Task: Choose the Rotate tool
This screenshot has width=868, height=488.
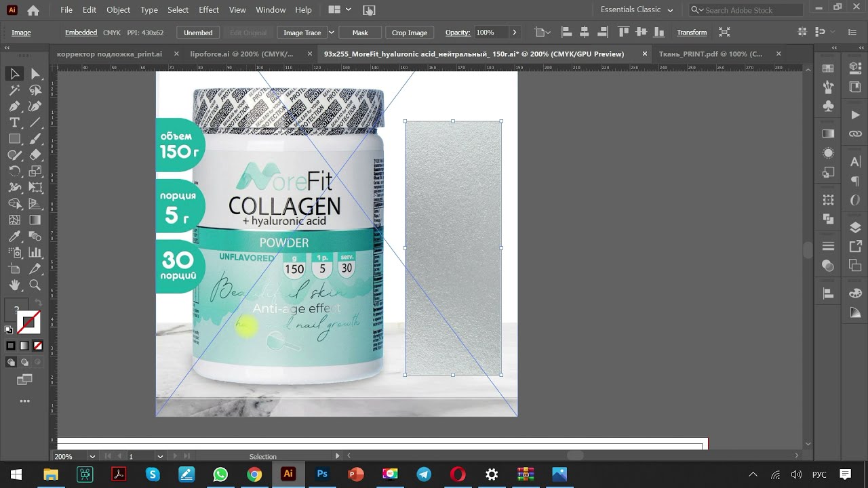Action: click(x=14, y=171)
